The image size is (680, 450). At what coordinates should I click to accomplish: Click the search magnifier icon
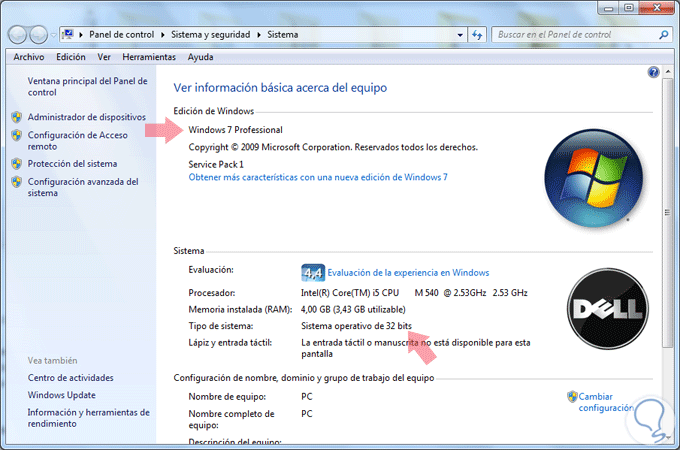pos(664,35)
